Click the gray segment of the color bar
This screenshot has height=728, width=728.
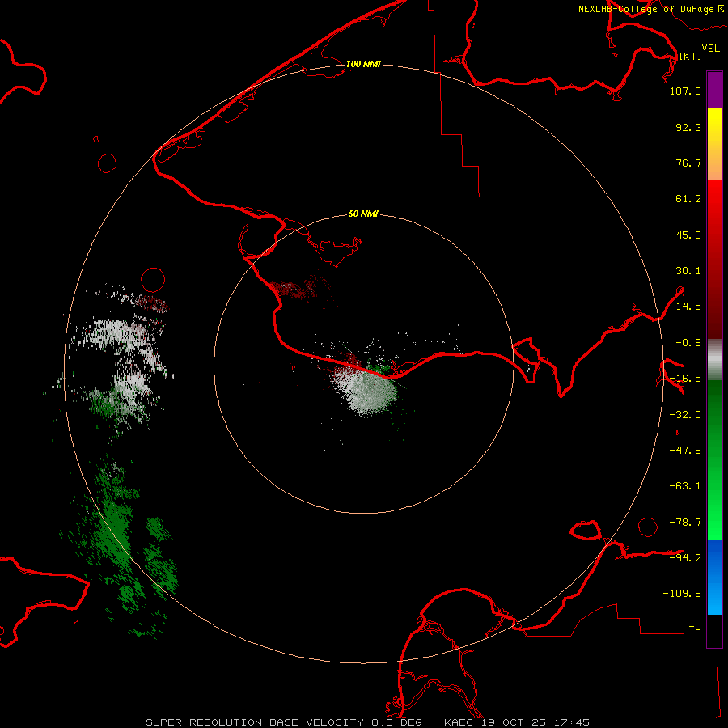pyautogui.click(x=714, y=359)
